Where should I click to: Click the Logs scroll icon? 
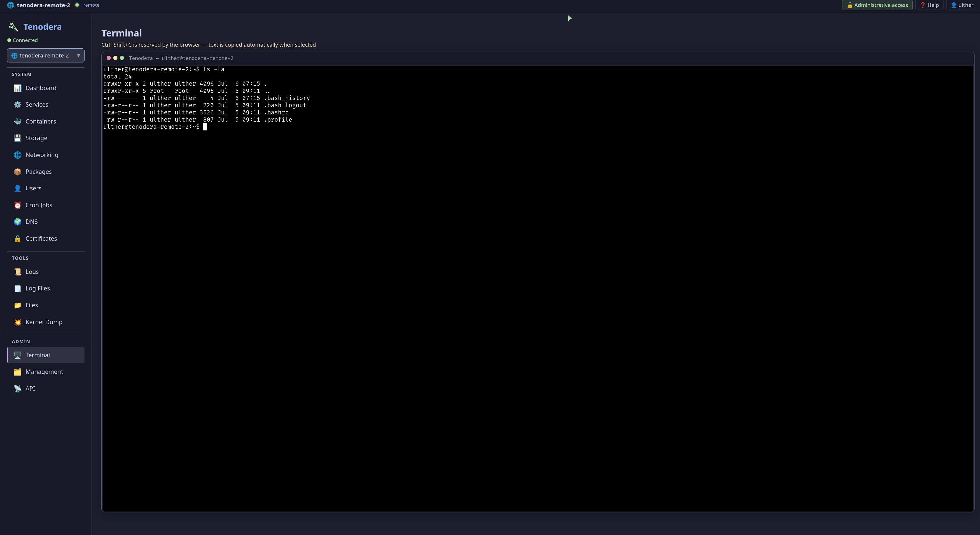17,272
